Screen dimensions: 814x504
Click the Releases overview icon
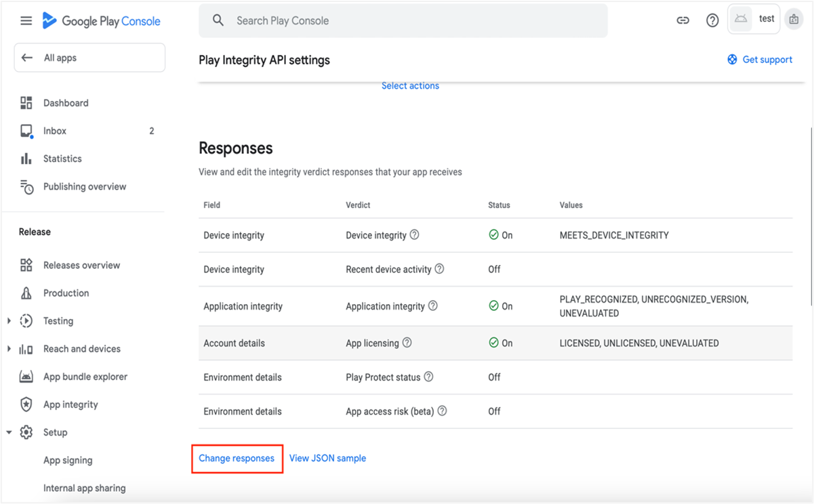tap(26, 265)
